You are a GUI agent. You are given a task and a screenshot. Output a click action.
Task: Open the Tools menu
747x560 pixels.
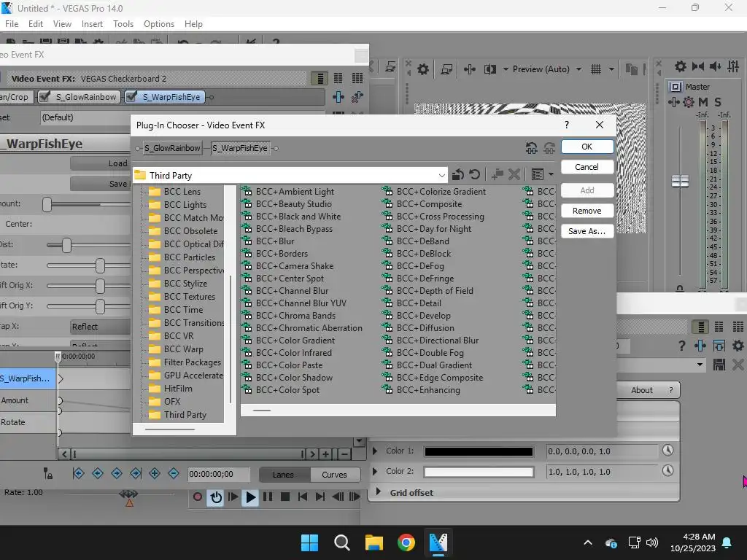pos(123,24)
